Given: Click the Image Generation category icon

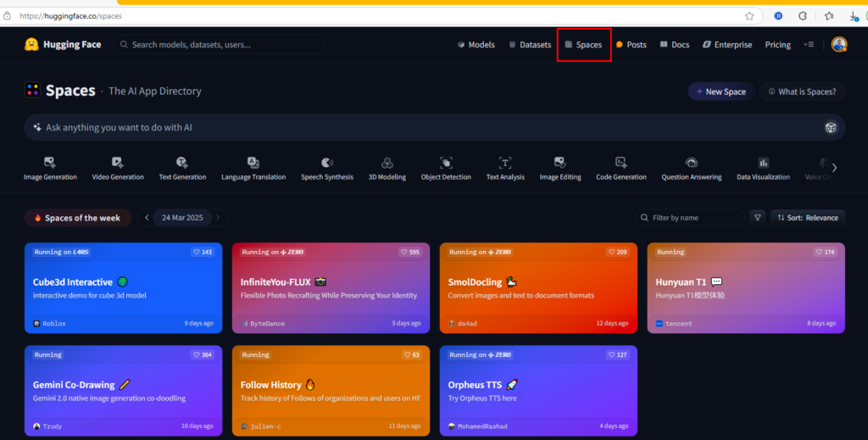Looking at the screenshot, I should click(x=50, y=162).
